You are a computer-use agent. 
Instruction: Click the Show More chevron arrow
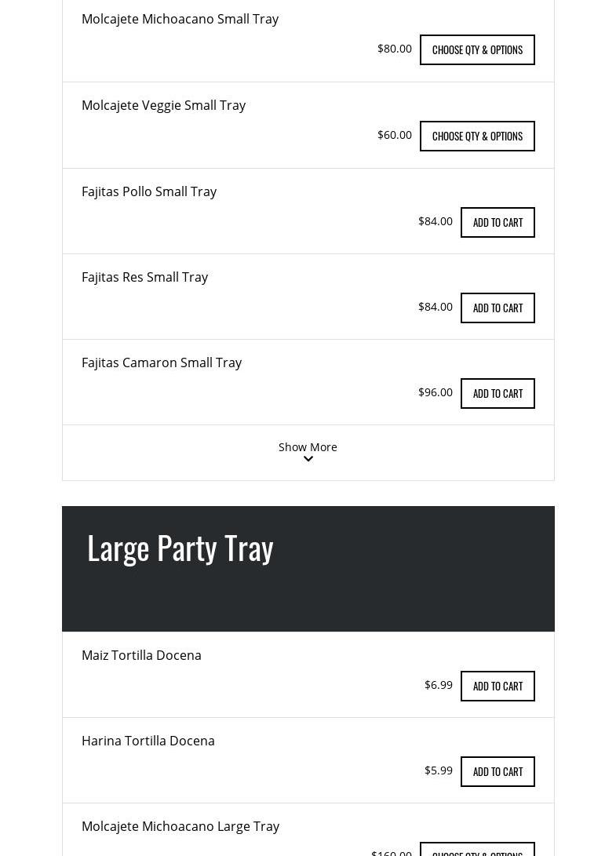(x=308, y=460)
